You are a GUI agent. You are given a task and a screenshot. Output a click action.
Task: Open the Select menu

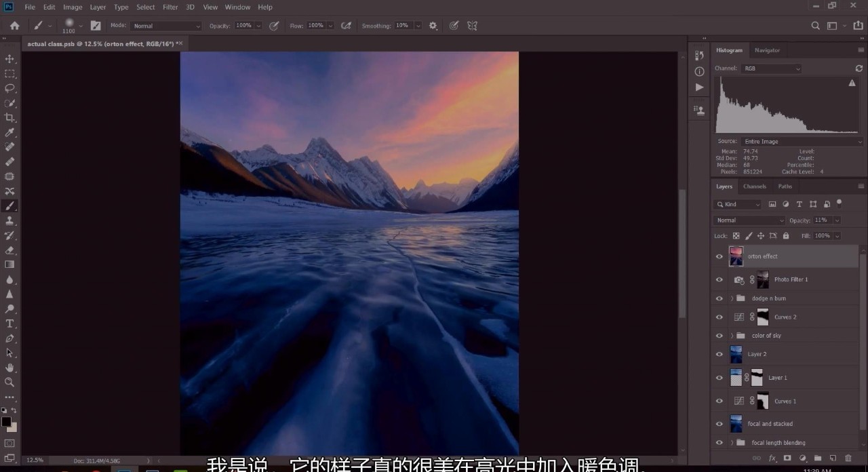coord(146,7)
